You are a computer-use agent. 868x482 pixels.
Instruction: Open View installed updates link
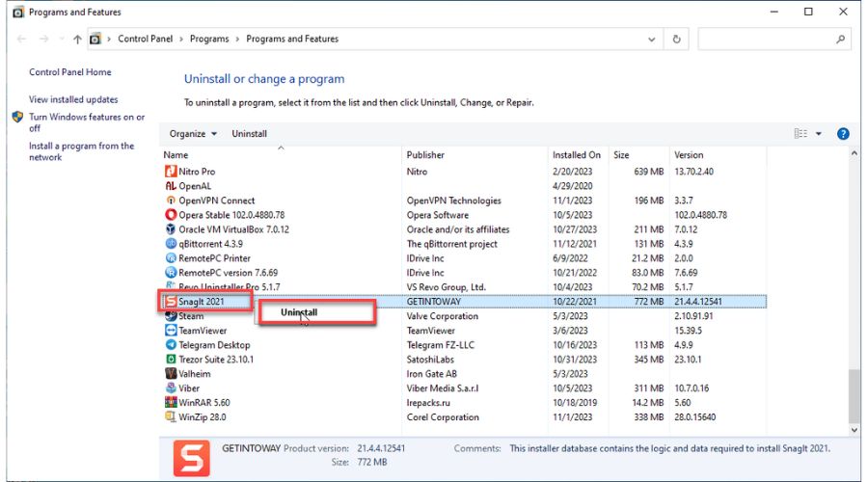73,99
